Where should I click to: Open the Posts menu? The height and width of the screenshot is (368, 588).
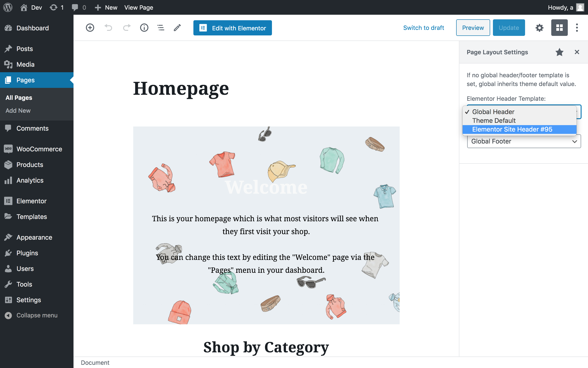tap(37, 49)
